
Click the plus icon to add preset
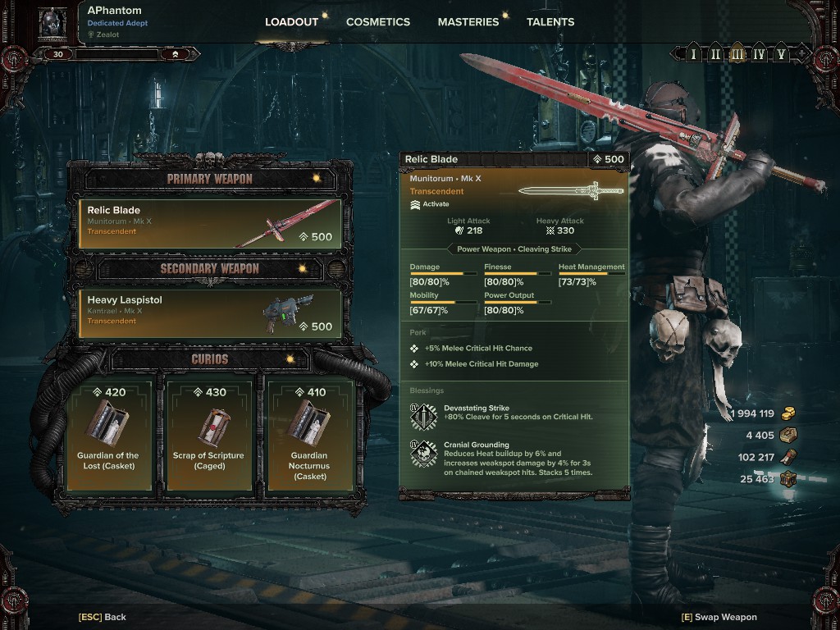[x=801, y=53]
